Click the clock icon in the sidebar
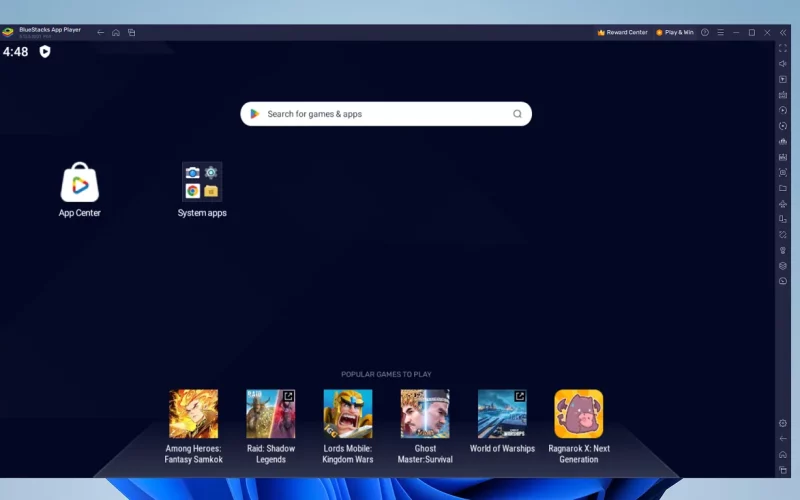 [x=783, y=281]
